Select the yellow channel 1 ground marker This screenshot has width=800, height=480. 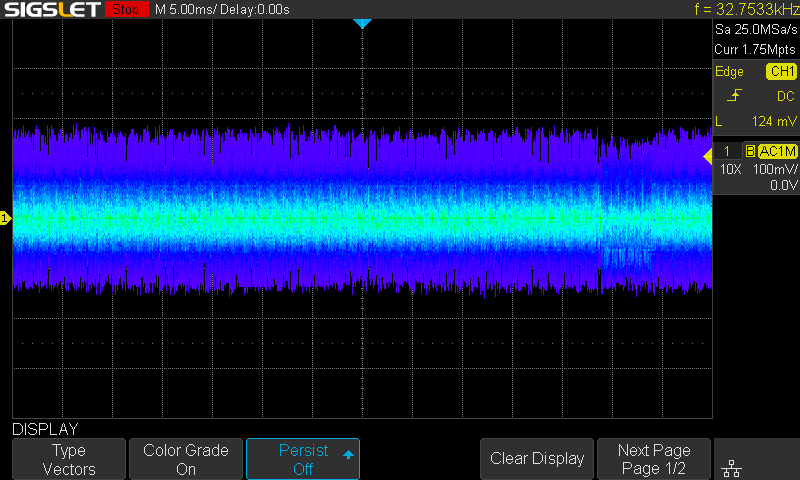coord(6,218)
